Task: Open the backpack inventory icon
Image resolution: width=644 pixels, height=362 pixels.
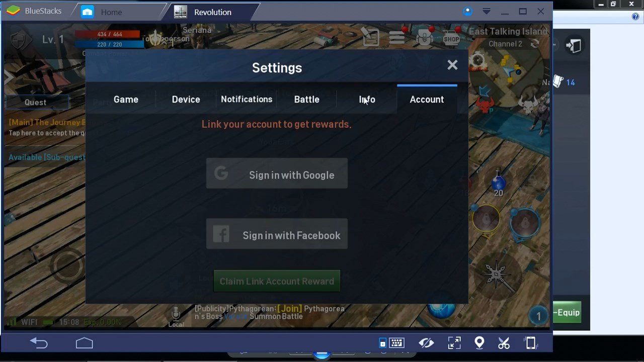Action: pos(425,38)
